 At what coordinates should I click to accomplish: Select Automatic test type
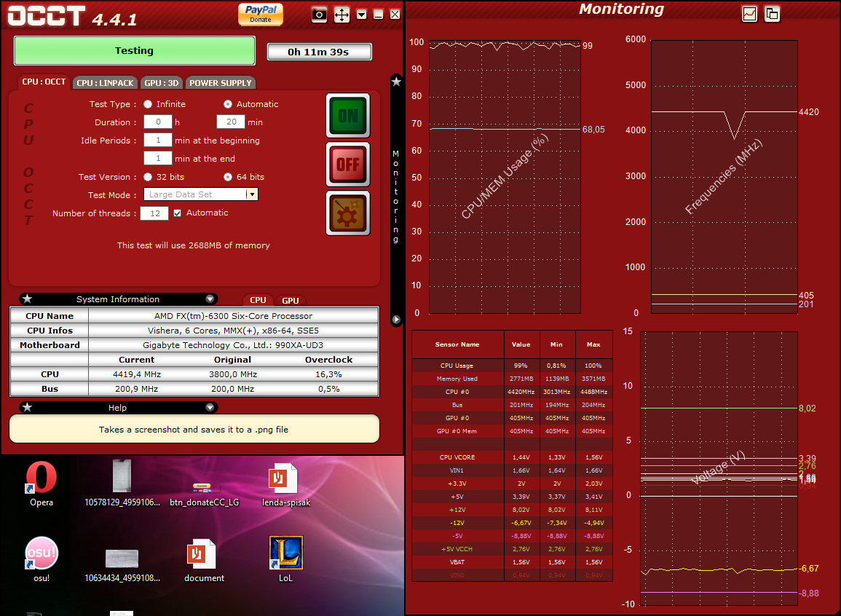click(x=228, y=104)
